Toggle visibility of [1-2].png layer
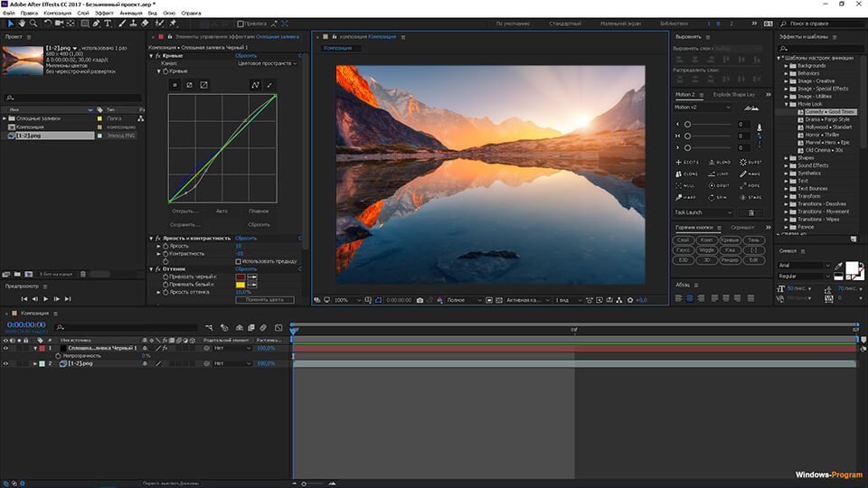 click(x=6, y=363)
